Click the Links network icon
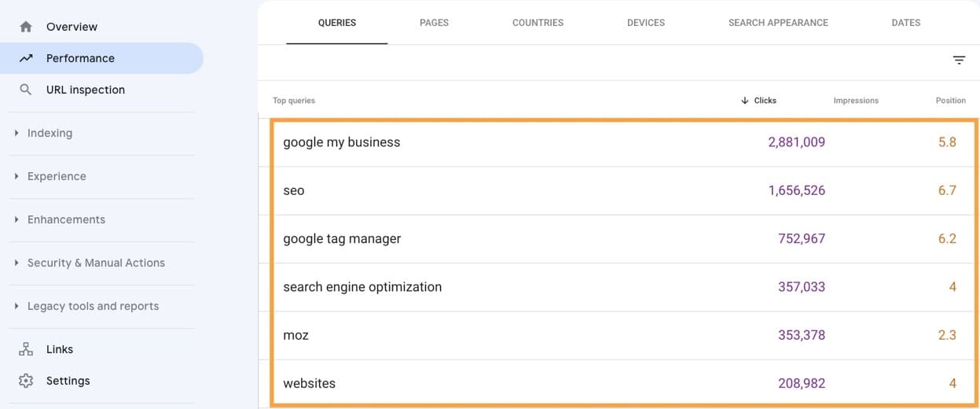This screenshot has width=980, height=409. [26, 349]
